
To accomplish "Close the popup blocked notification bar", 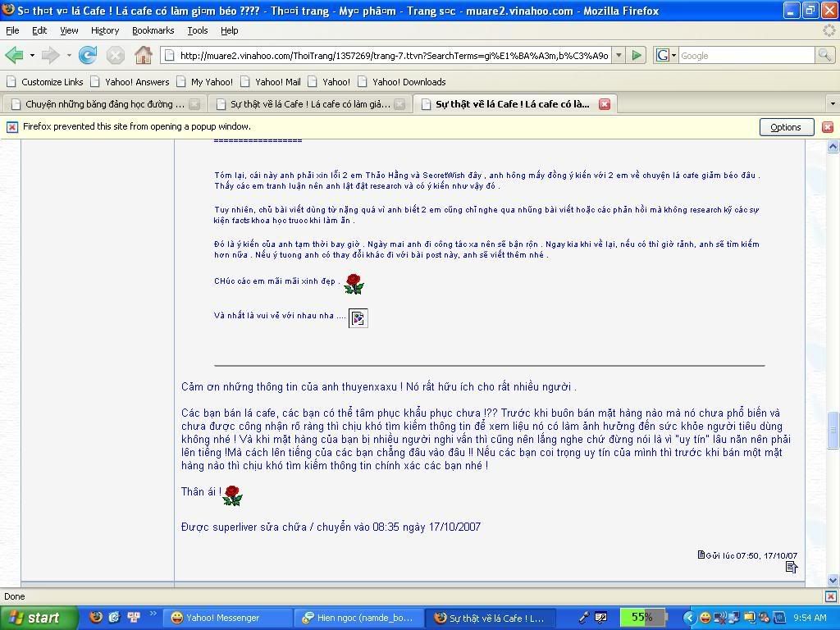I will click(827, 127).
